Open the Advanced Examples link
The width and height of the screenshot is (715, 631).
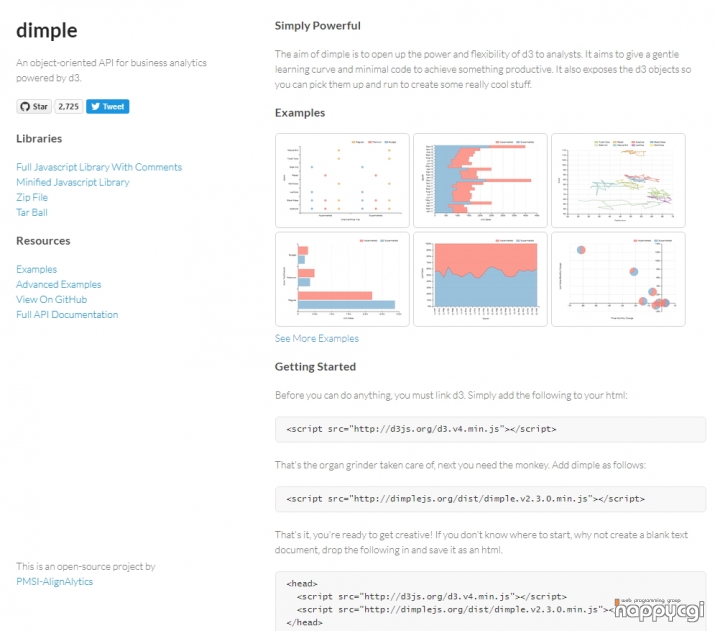[58, 284]
